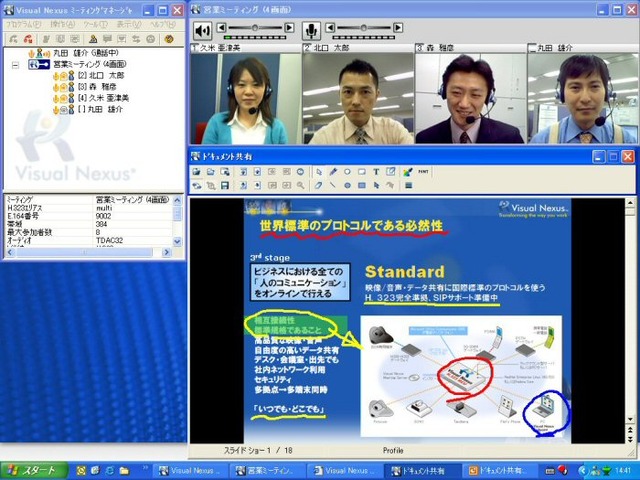
Task: Click the speaker volume slider handle
Action: pos(255,28)
